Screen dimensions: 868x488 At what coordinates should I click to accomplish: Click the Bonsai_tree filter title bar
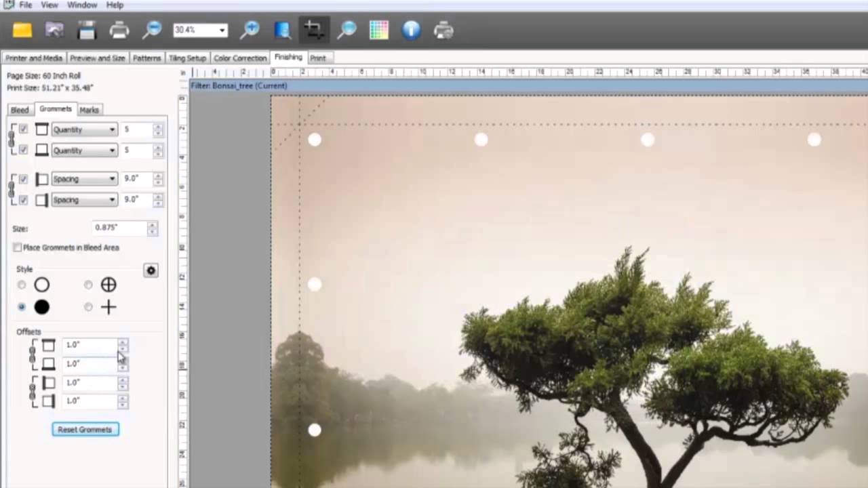pos(528,86)
